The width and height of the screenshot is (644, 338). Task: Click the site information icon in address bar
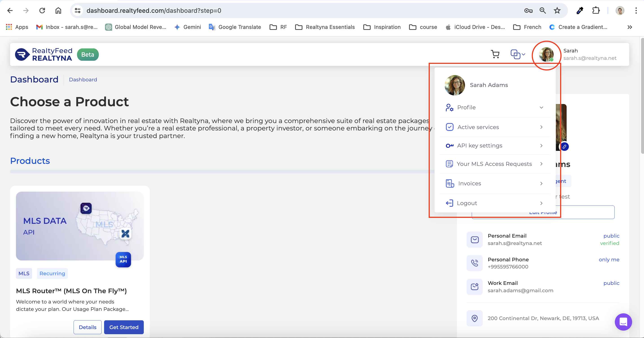point(78,11)
